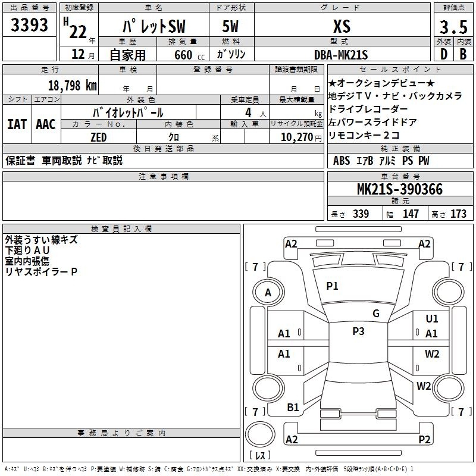476x476 pixels.
Task: Click sales point ★オークションデビュー★
Action: 381,83
